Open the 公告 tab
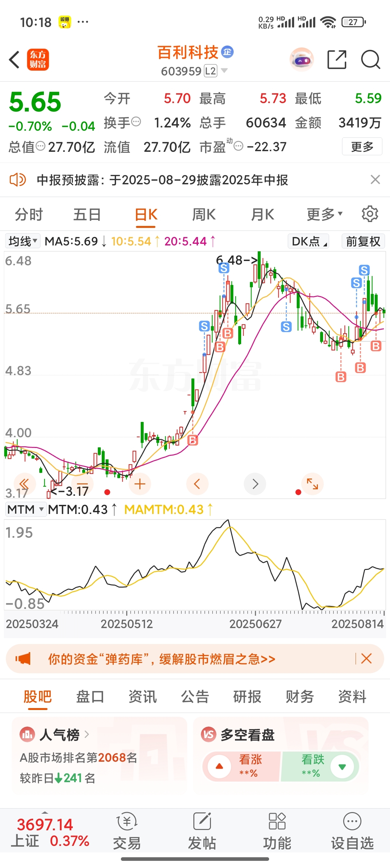 pyautogui.click(x=195, y=696)
